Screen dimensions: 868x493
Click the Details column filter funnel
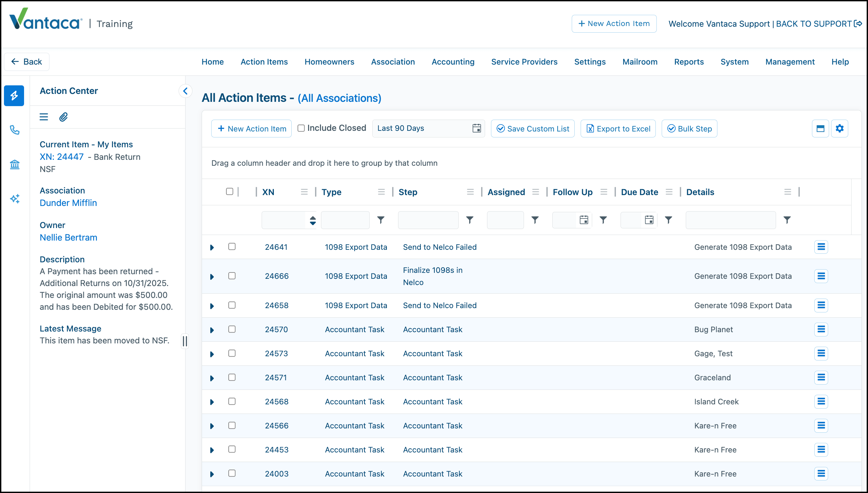tap(788, 220)
